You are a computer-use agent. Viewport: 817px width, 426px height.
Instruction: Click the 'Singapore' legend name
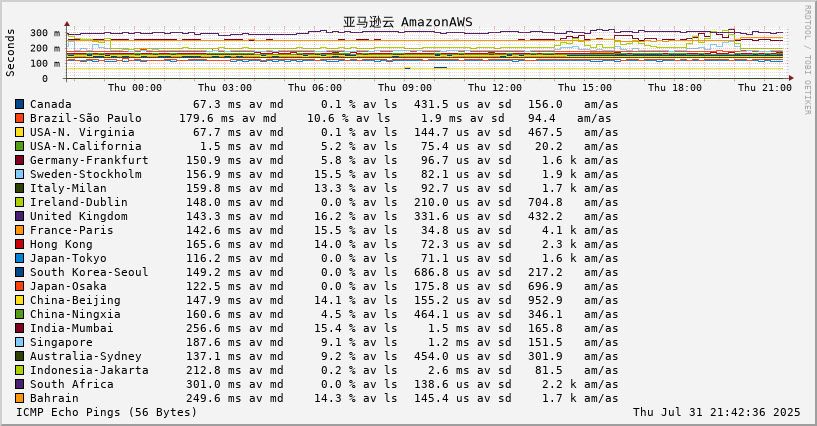61,343
